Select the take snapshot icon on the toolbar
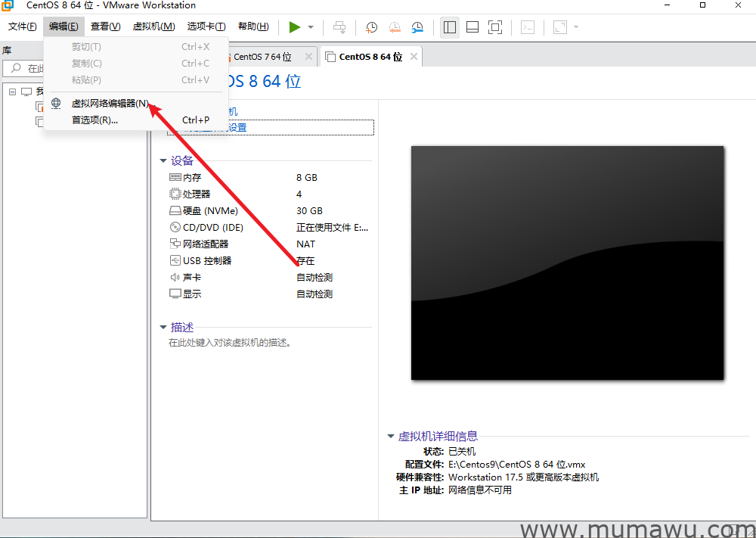 click(x=370, y=27)
